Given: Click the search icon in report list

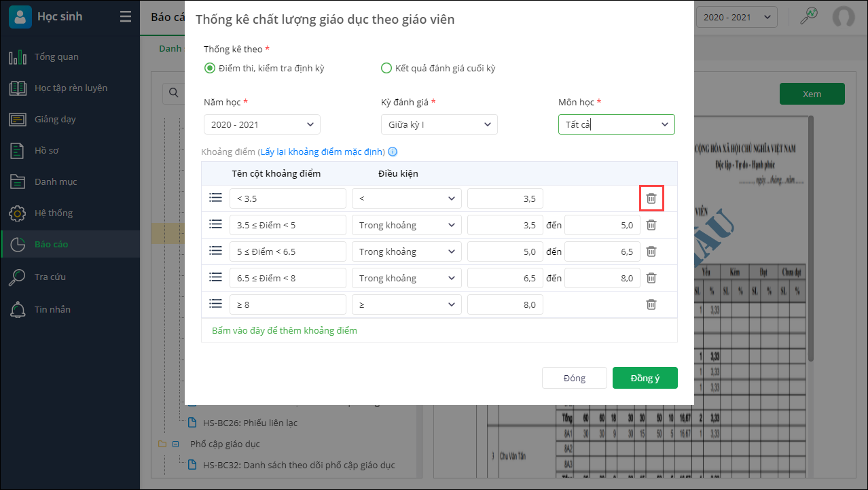Looking at the screenshot, I should [x=174, y=93].
